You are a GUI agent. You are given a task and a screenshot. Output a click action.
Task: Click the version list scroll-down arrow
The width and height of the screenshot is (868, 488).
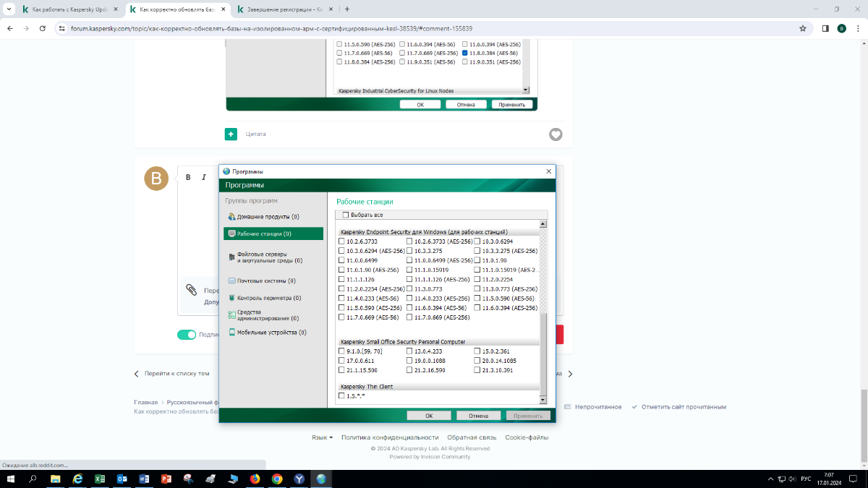click(x=543, y=399)
